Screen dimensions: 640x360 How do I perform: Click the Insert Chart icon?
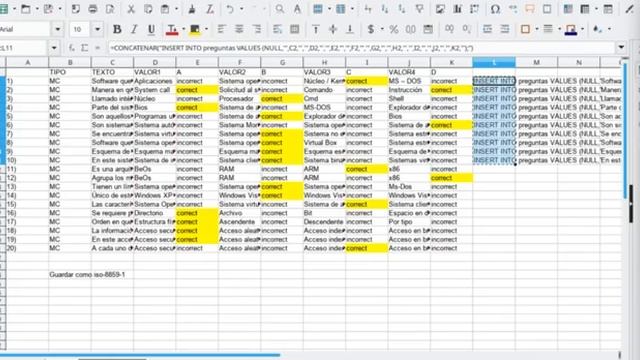[x=457, y=9]
